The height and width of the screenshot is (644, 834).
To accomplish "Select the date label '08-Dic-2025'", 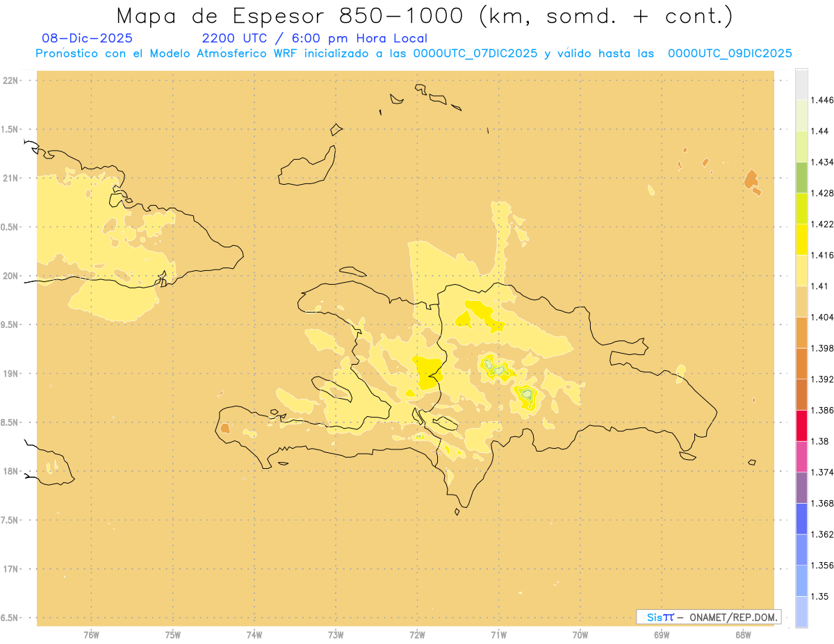I will (x=87, y=39).
